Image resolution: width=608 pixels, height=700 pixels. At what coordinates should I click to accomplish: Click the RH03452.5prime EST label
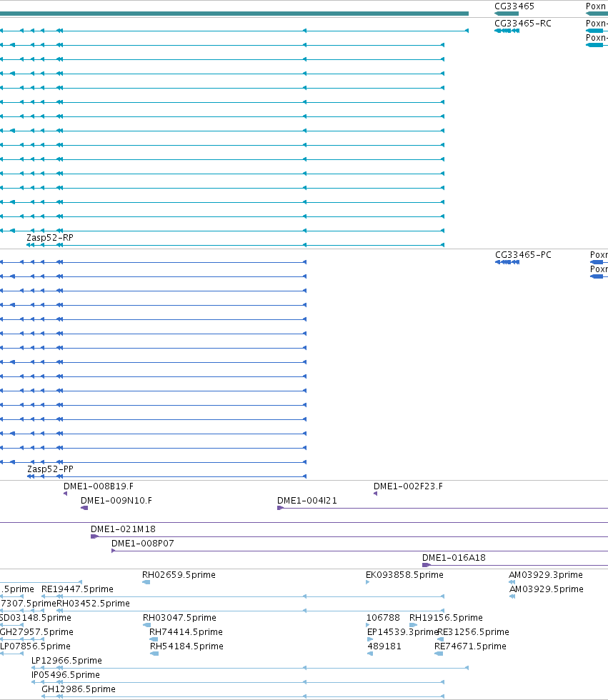click(x=94, y=603)
